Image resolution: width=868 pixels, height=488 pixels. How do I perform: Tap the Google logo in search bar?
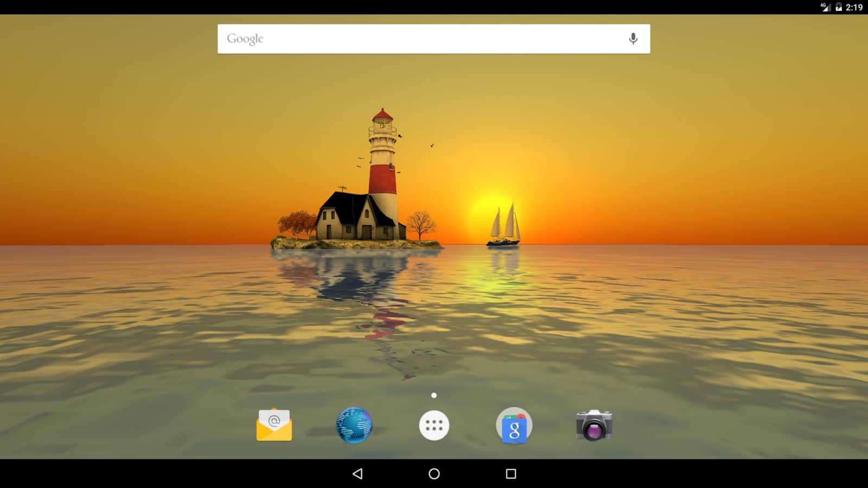coord(245,39)
